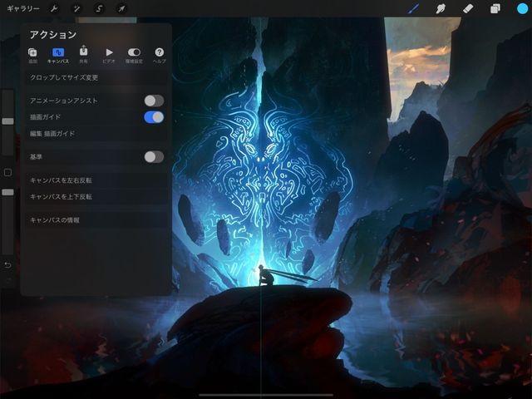Activate the Transform arrow tool
This screenshot has width=532, height=399.
pyautogui.click(x=121, y=8)
